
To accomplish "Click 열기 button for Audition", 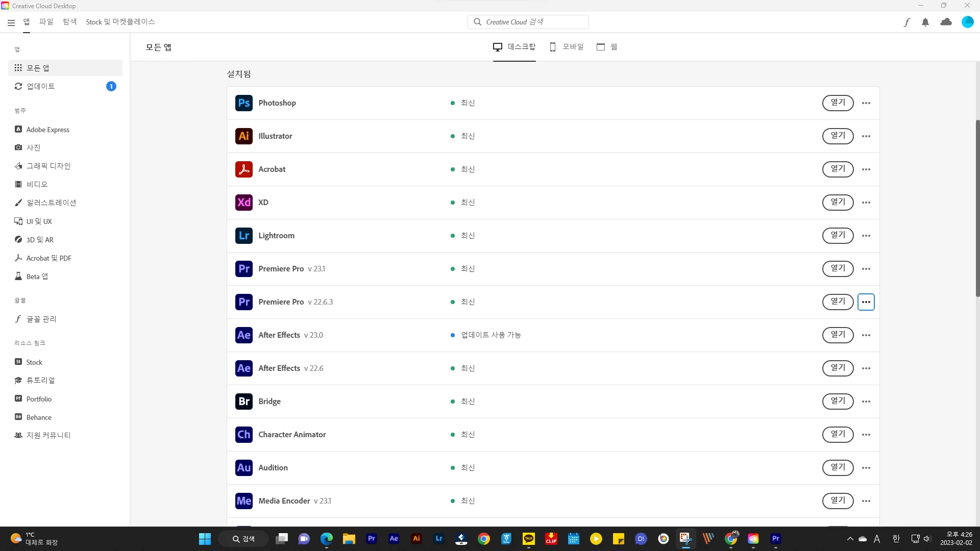I will pyautogui.click(x=838, y=468).
